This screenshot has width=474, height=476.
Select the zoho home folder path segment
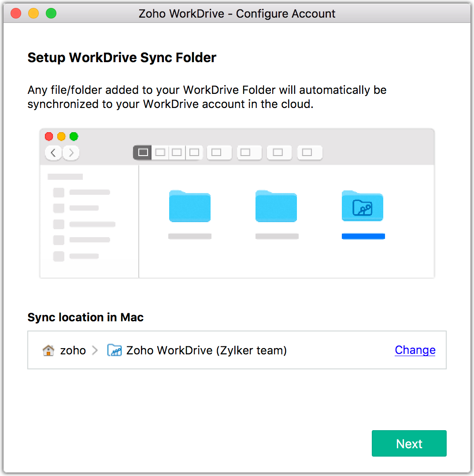[73, 350]
